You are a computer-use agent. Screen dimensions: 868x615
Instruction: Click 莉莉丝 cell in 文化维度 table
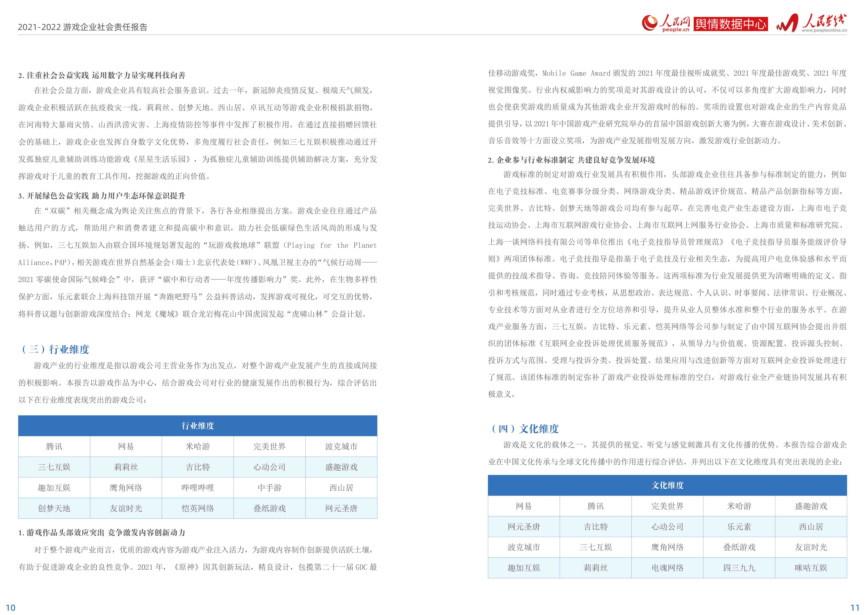[x=596, y=568]
